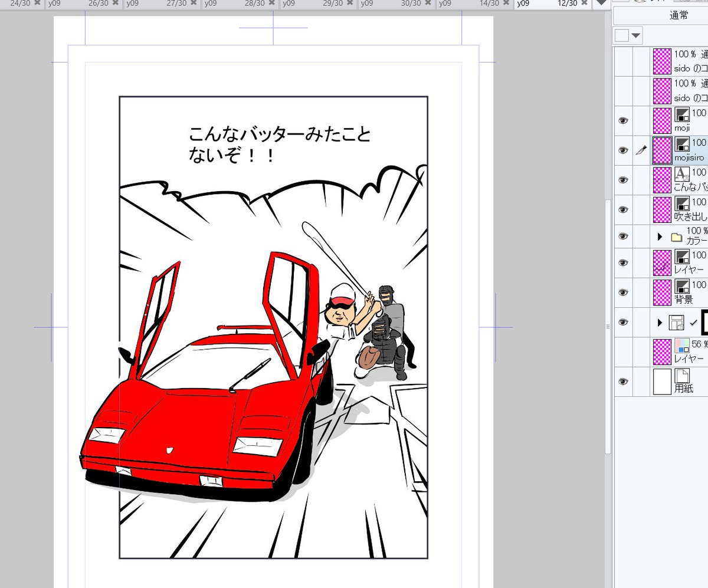Viewport: 708px width, 588px height.
Task: Click the カラー folder icon
Action: [677, 238]
